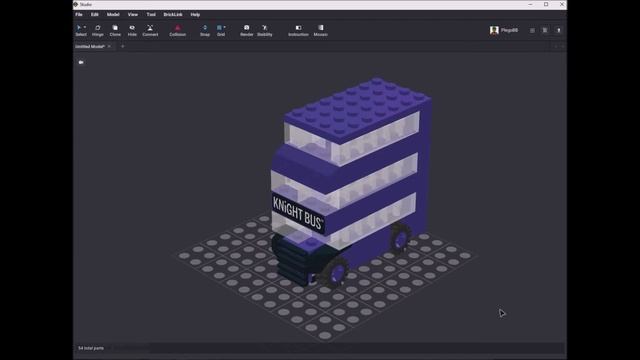Click the first panel layout icon after username

532,30
